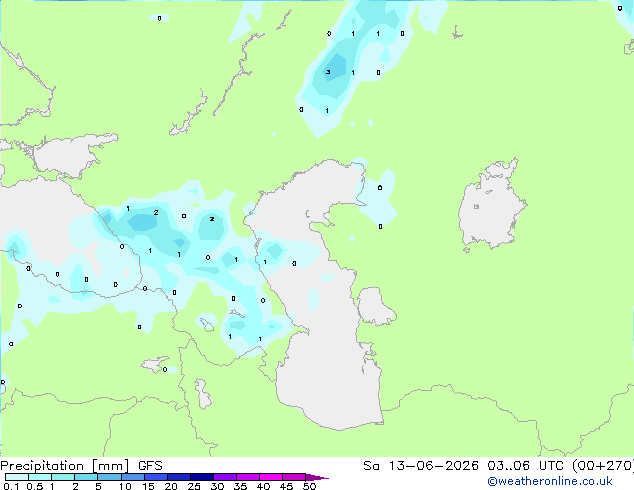Viewport: 634px width, 490px height.
Task: Click the '0.1' legend scale label
Action: pos(11,486)
